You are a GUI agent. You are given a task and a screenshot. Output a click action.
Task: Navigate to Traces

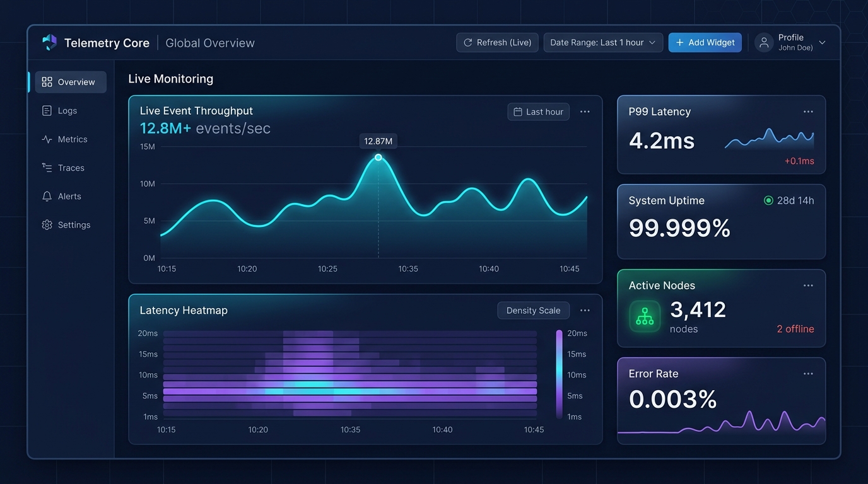pos(71,168)
